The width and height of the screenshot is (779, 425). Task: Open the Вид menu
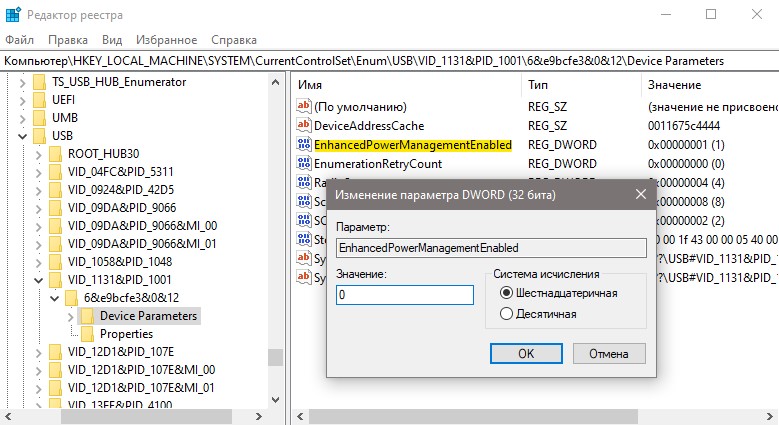click(x=112, y=40)
